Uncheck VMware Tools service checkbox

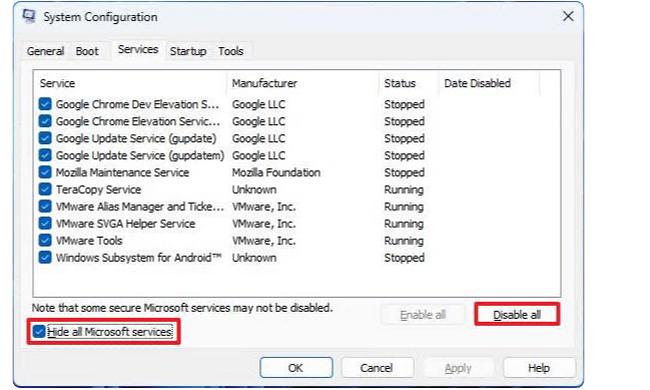point(45,240)
